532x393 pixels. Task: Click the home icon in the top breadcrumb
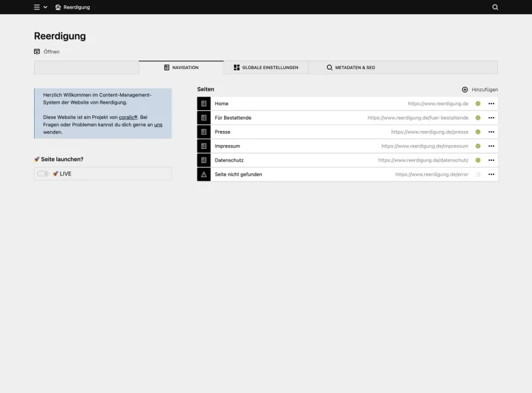(x=57, y=8)
